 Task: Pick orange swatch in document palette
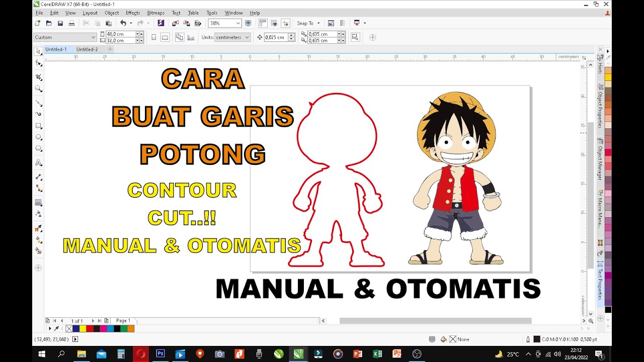(x=131, y=329)
